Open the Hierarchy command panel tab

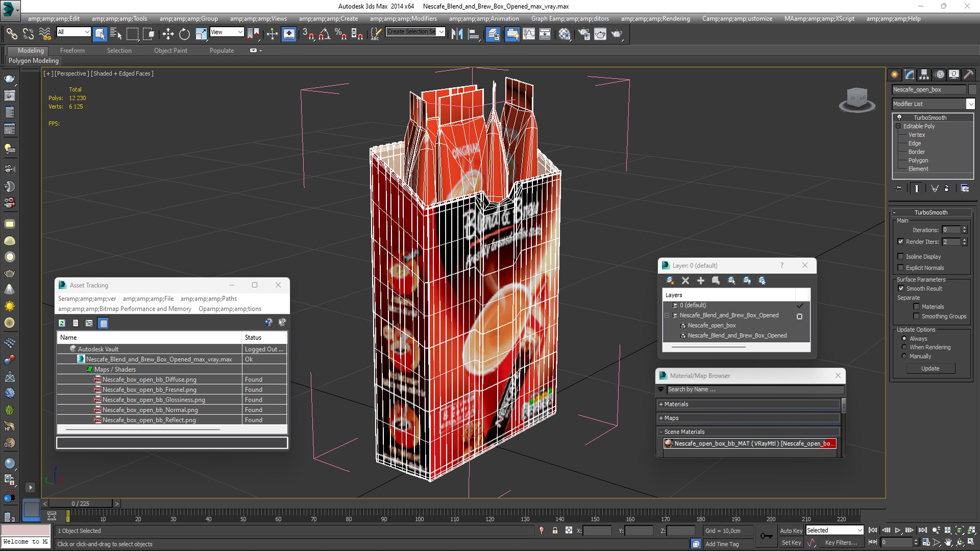tap(924, 74)
